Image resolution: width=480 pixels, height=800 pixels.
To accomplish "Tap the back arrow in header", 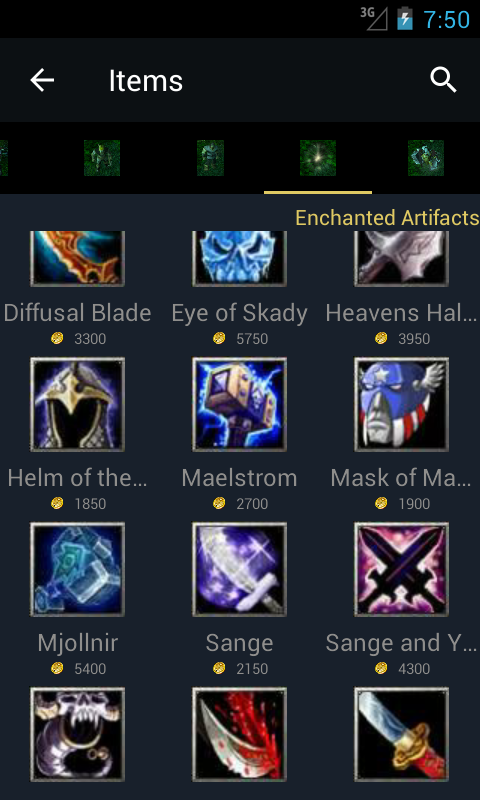I will tap(42, 81).
